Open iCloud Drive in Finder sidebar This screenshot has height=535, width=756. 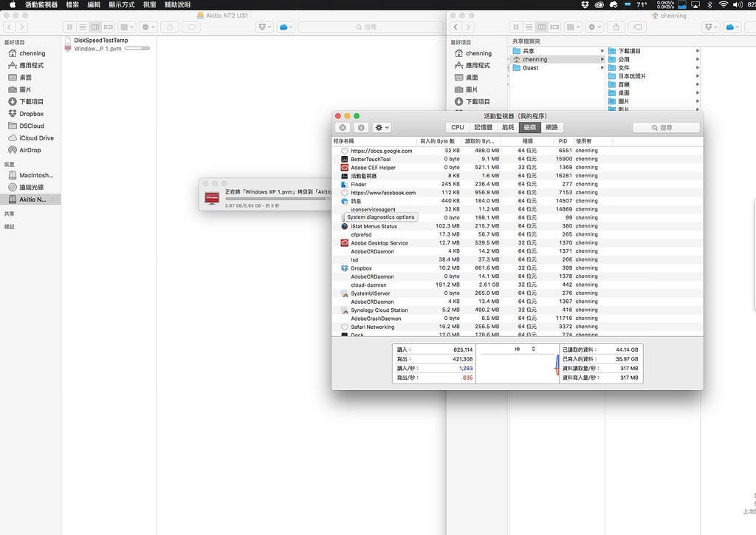click(x=31, y=138)
